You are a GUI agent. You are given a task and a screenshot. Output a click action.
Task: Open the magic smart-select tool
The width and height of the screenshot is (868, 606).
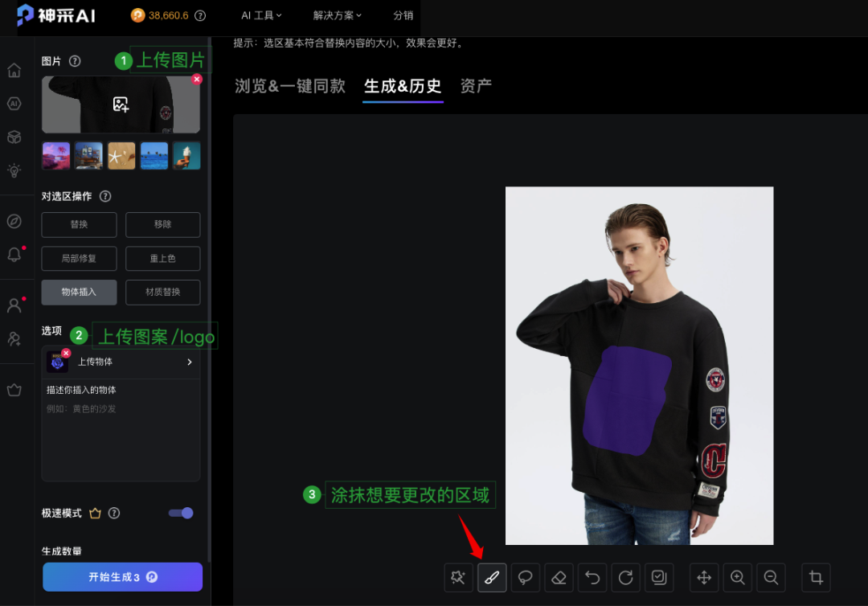click(458, 578)
